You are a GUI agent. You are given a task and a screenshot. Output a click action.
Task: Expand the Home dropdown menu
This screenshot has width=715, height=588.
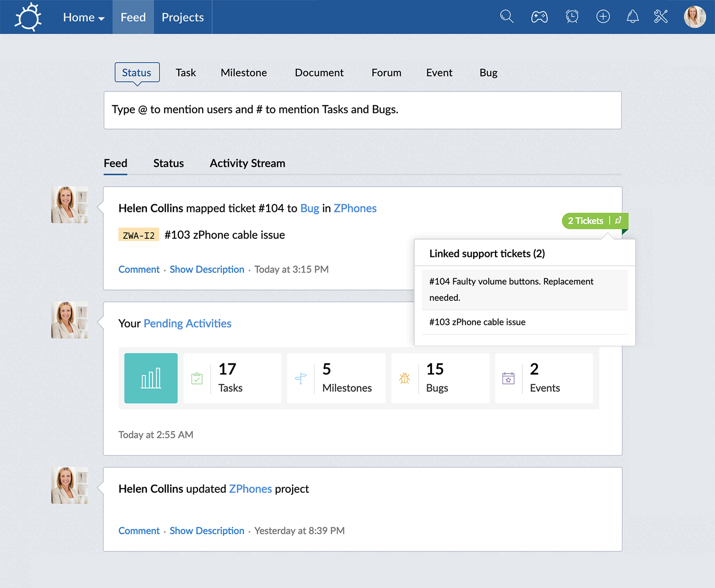pyautogui.click(x=84, y=17)
